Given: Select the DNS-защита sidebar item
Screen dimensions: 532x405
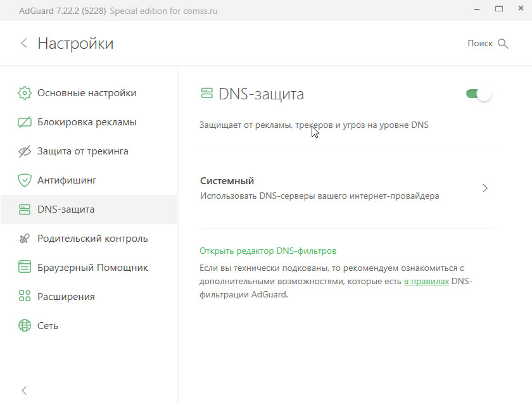Looking at the screenshot, I should [x=66, y=209].
